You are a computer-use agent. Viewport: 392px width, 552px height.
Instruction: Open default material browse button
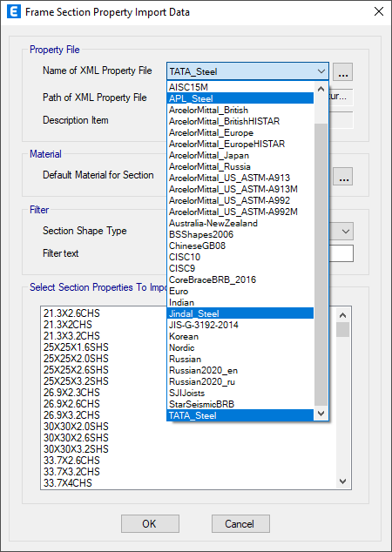point(342,177)
